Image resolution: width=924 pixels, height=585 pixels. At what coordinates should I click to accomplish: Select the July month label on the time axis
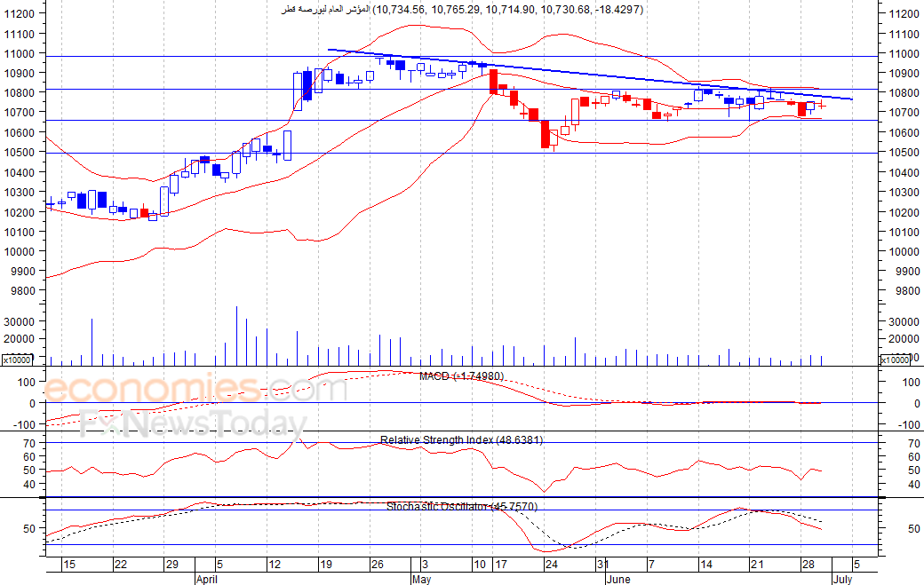click(842, 579)
